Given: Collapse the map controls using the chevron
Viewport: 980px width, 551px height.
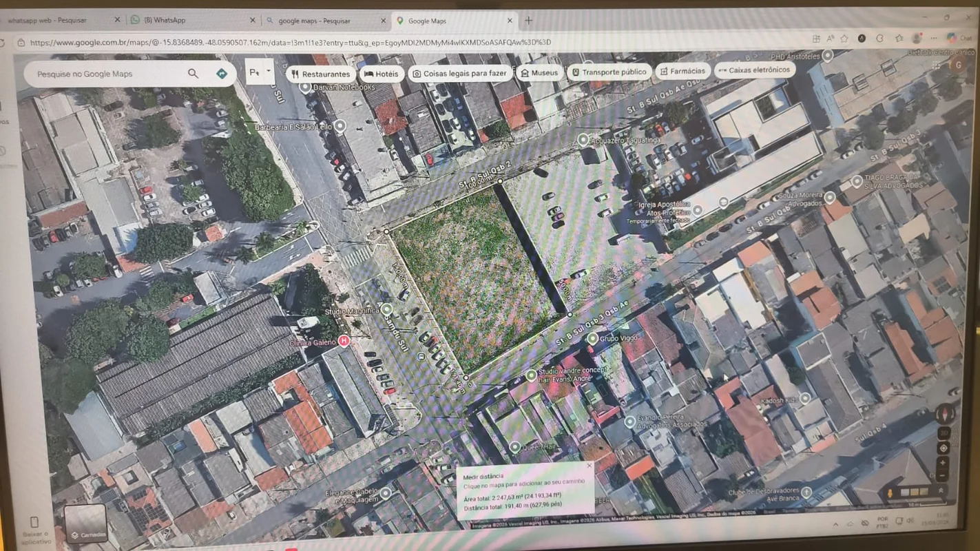Looking at the screenshot, I should coord(941,490).
